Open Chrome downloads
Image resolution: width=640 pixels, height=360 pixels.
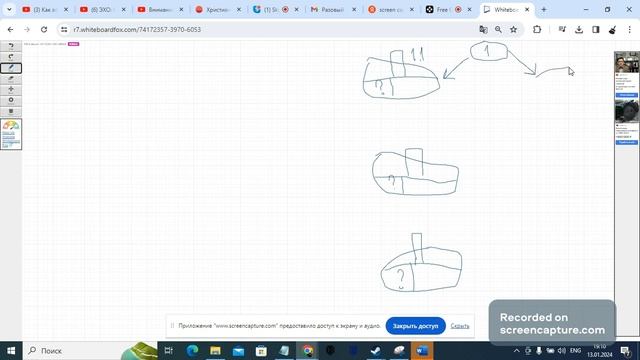(x=579, y=29)
